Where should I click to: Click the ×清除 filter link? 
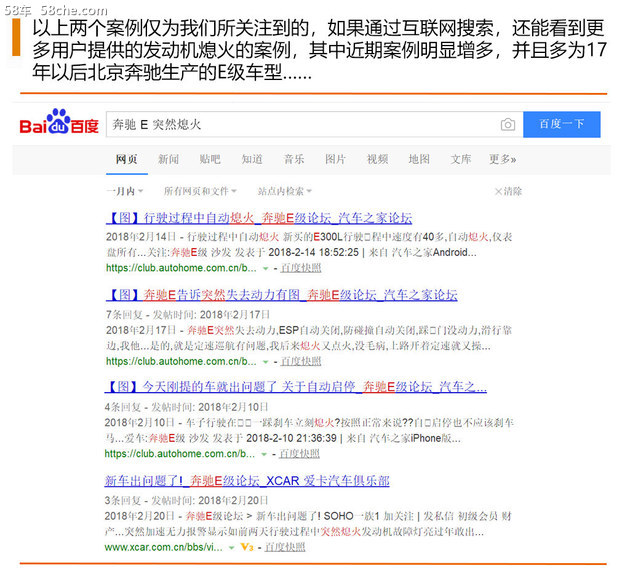pyautogui.click(x=508, y=191)
